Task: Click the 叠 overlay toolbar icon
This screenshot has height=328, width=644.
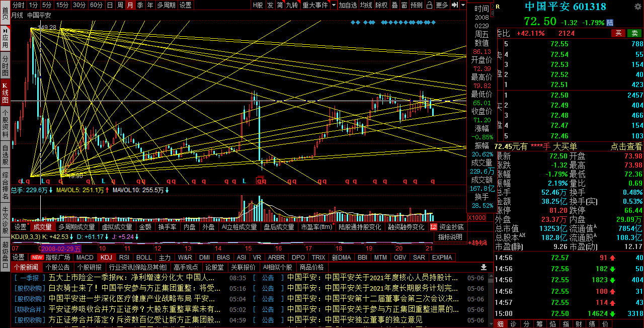Action: 394,5
